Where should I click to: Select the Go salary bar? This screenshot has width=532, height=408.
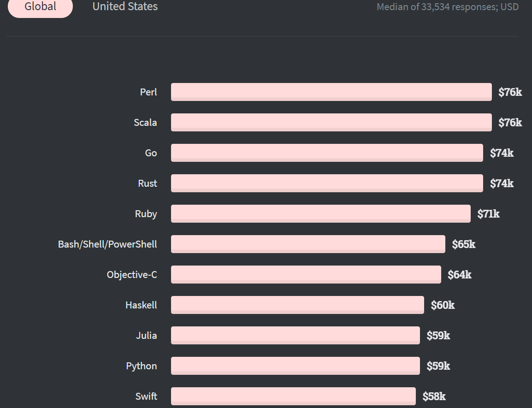[327, 153]
